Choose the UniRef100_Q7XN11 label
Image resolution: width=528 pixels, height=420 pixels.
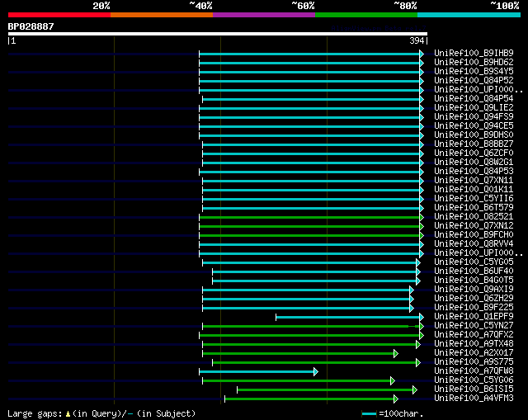(474, 181)
